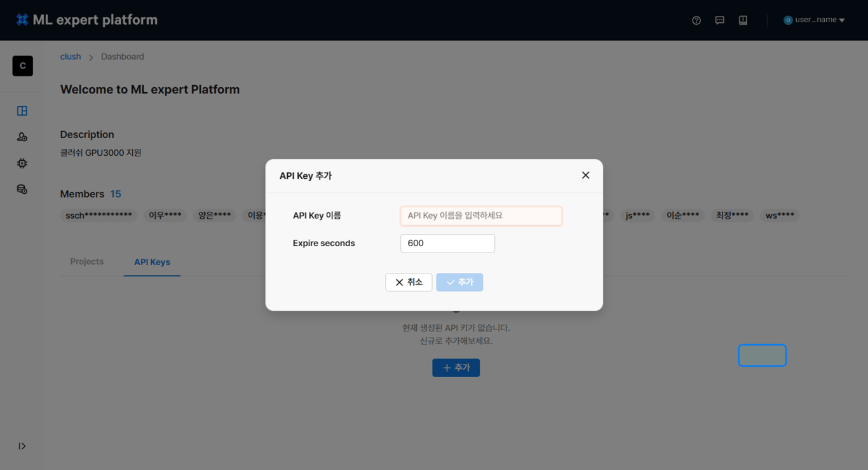The width and height of the screenshot is (868, 470).
Task: Open the user_name account dropdown
Action: pos(814,20)
